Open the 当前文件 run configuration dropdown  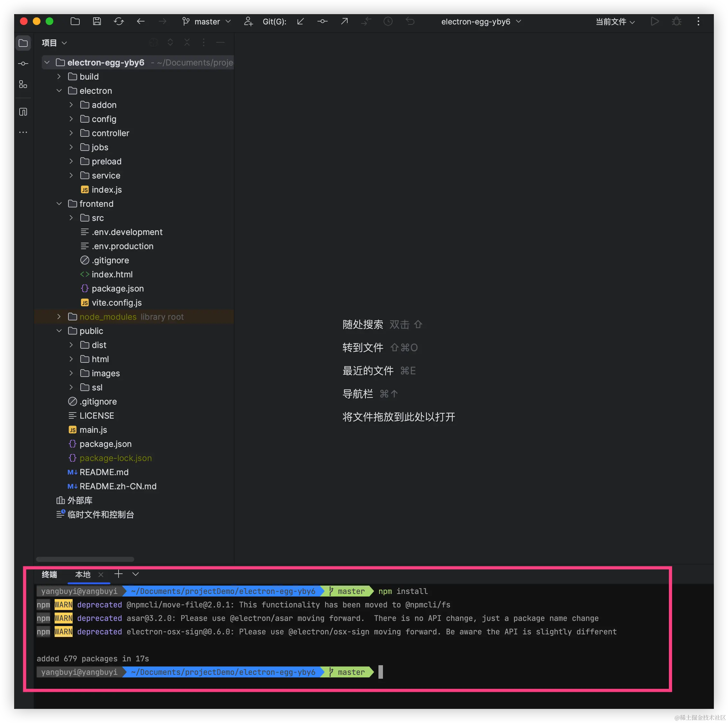pyautogui.click(x=615, y=22)
